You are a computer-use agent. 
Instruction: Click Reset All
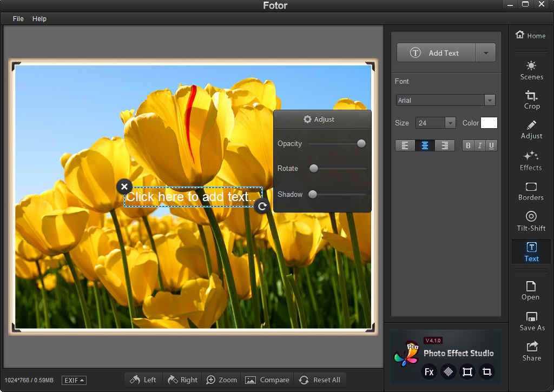point(320,380)
